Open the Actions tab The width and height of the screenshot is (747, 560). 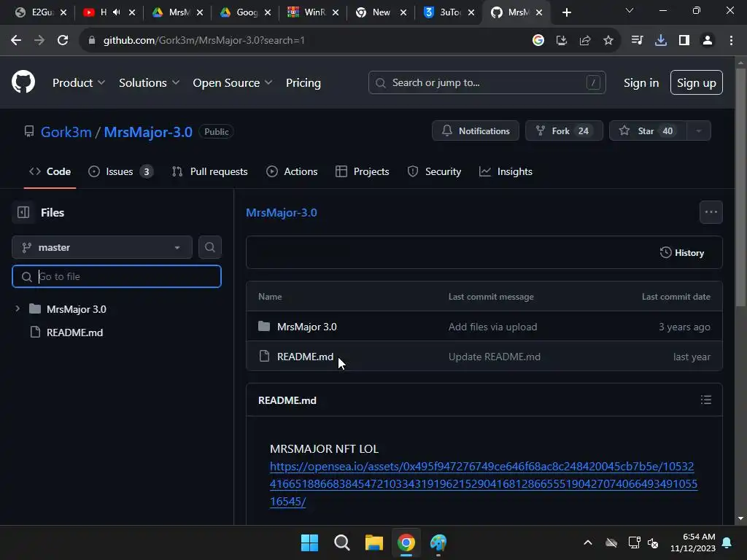tap(292, 171)
